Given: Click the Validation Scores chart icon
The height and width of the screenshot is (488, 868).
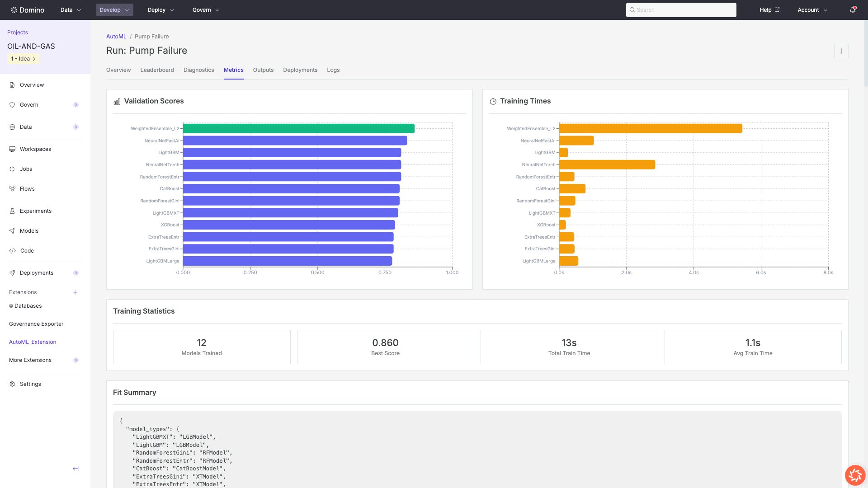Looking at the screenshot, I should pos(117,102).
